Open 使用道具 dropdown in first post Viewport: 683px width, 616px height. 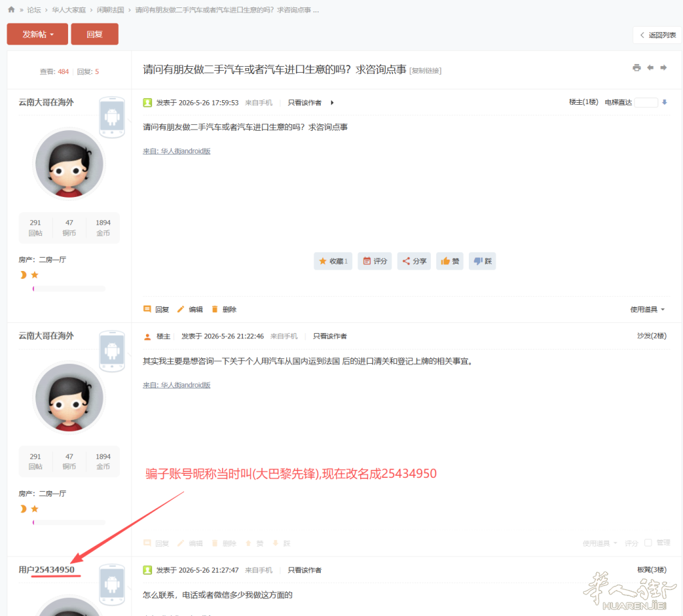pos(647,309)
